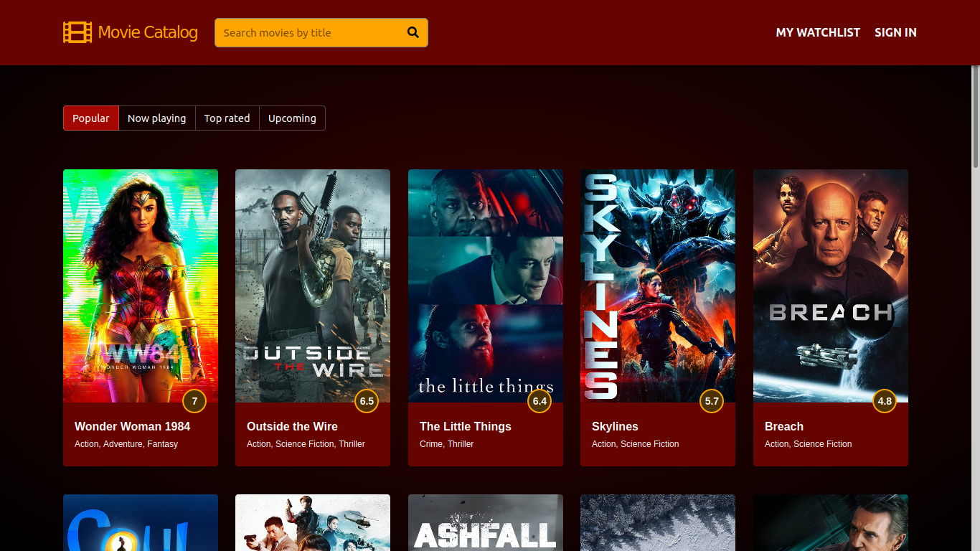The width and height of the screenshot is (980, 551).
Task: Select the Popular tab
Action: [91, 118]
